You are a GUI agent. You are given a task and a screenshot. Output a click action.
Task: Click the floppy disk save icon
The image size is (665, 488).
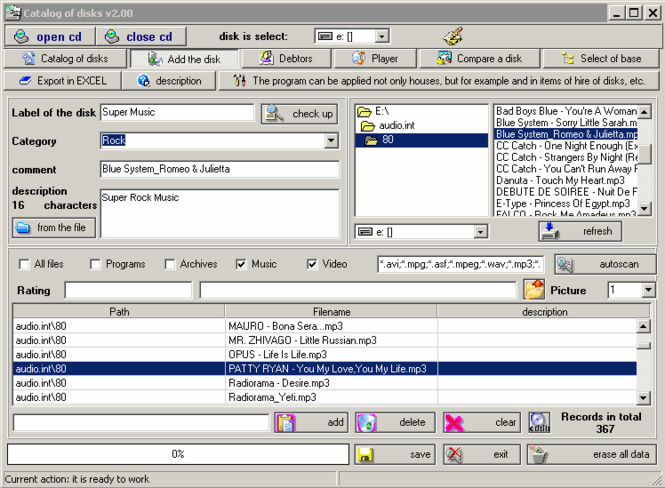pos(366,455)
